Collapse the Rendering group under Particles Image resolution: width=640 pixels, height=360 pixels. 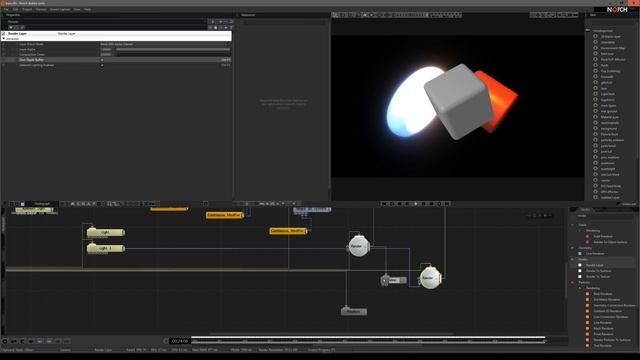580,288
